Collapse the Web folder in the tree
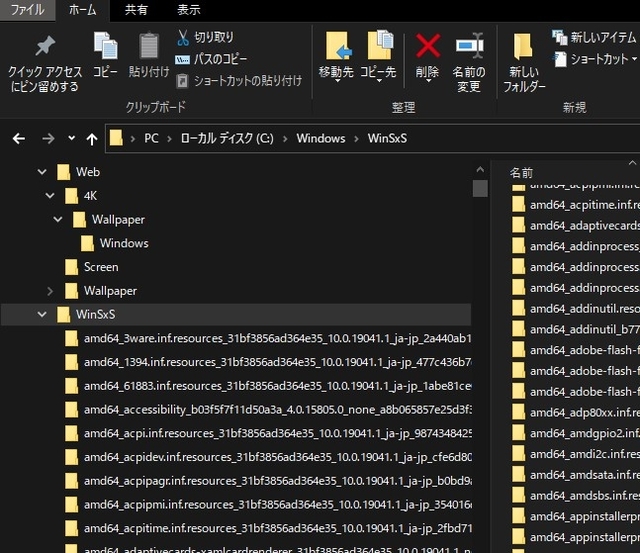This screenshot has width=640, height=553. click(x=42, y=172)
